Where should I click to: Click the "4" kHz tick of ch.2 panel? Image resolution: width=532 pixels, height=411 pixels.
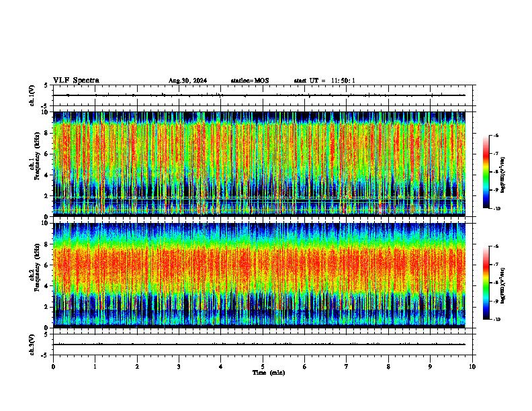point(47,286)
